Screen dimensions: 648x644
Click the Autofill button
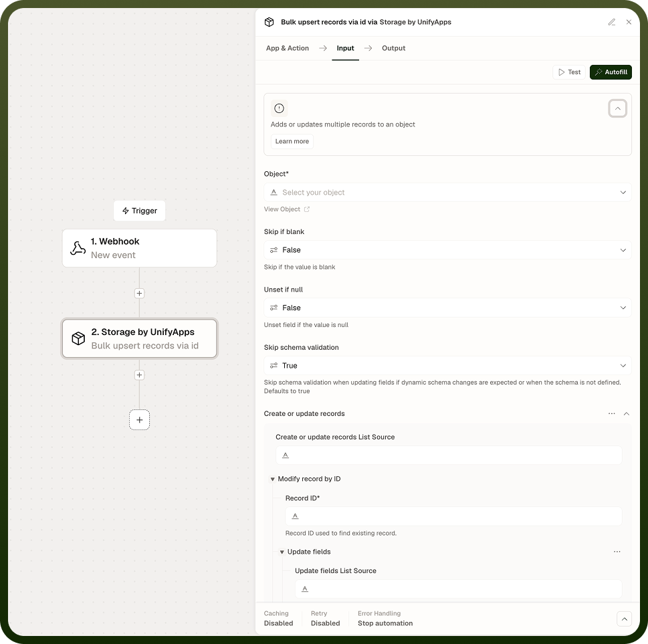pos(611,72)
